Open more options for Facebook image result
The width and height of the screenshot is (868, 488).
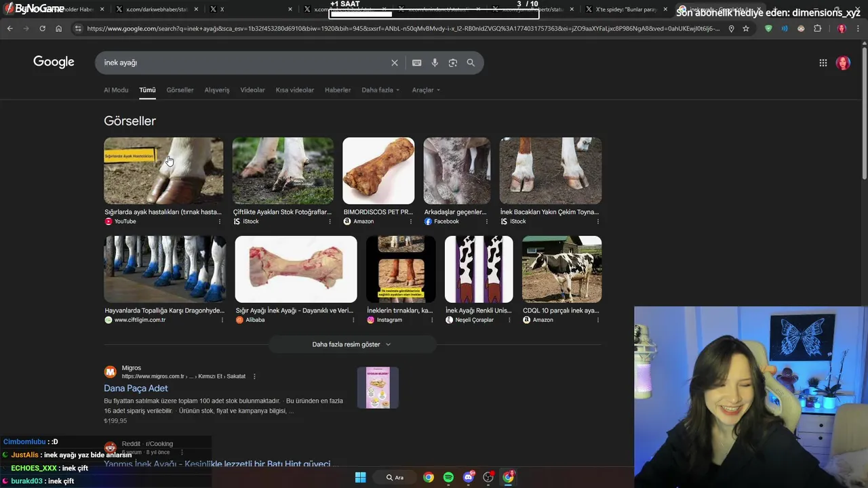(x=486, y=222)
